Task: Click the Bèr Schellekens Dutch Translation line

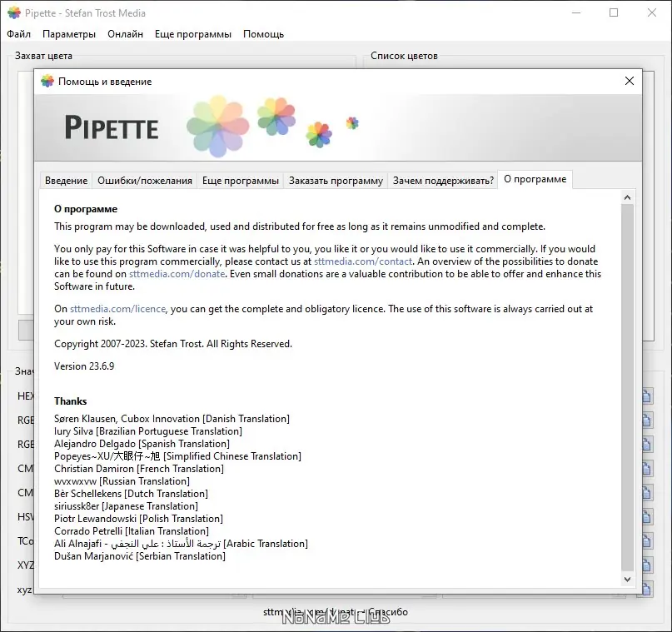Action: click(131, 494)
